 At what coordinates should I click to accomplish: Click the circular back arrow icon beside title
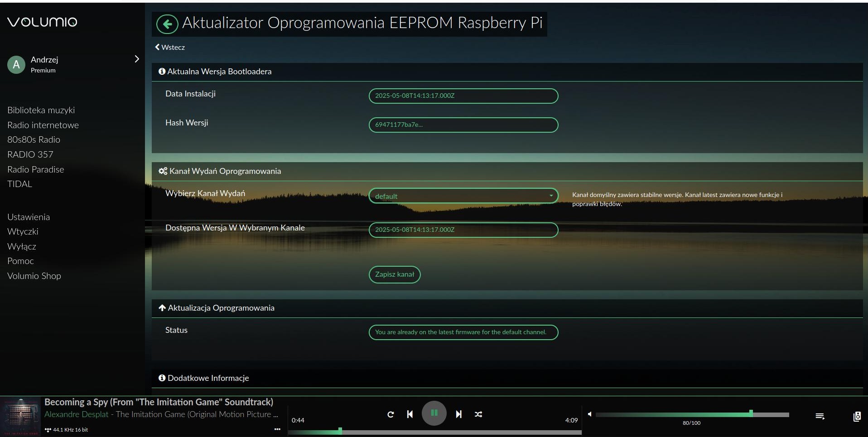pos(167,24)
